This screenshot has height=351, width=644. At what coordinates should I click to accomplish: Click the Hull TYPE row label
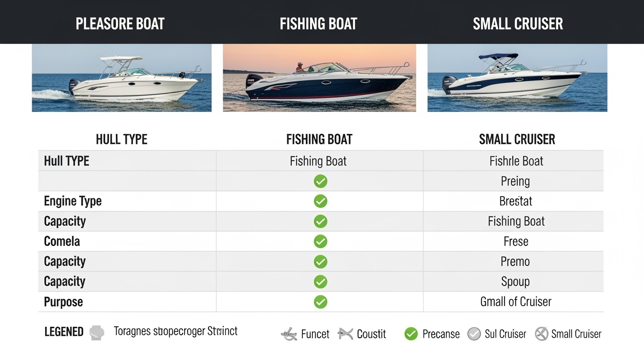(66, 161)
